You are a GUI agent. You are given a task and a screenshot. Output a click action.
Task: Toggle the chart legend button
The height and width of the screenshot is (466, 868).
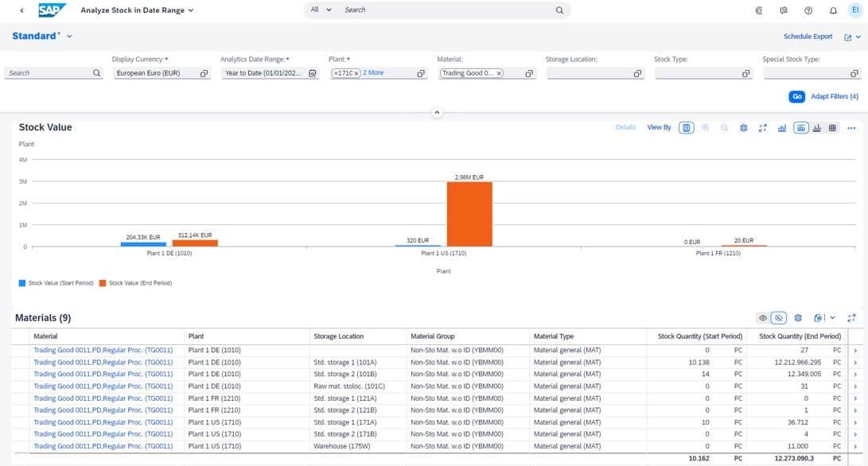tap(686, 128)
